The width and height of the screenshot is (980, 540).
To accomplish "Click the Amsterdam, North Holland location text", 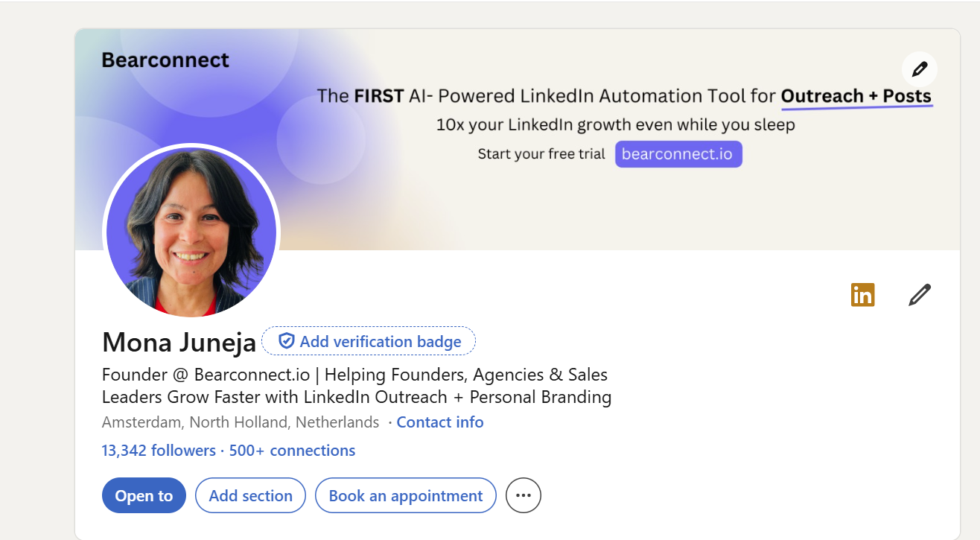I will coord(241,422).
